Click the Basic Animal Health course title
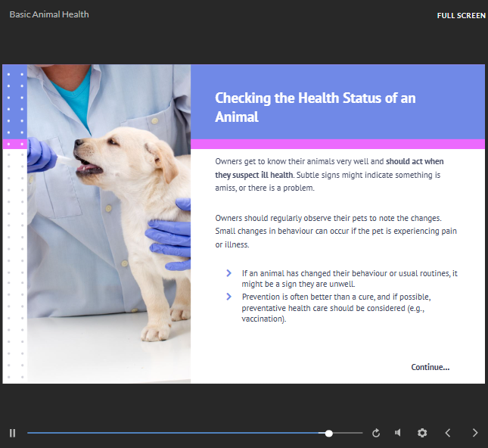 pyautogui.click(x=49, y=14)
